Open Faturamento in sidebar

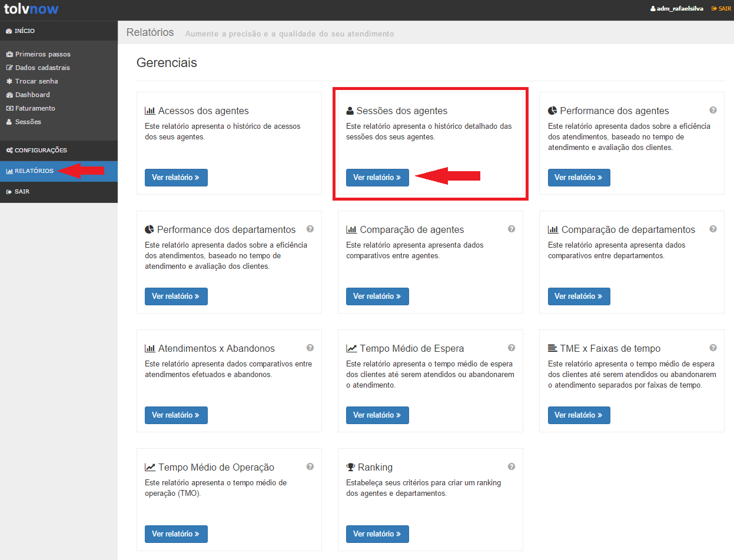[31, 108]
